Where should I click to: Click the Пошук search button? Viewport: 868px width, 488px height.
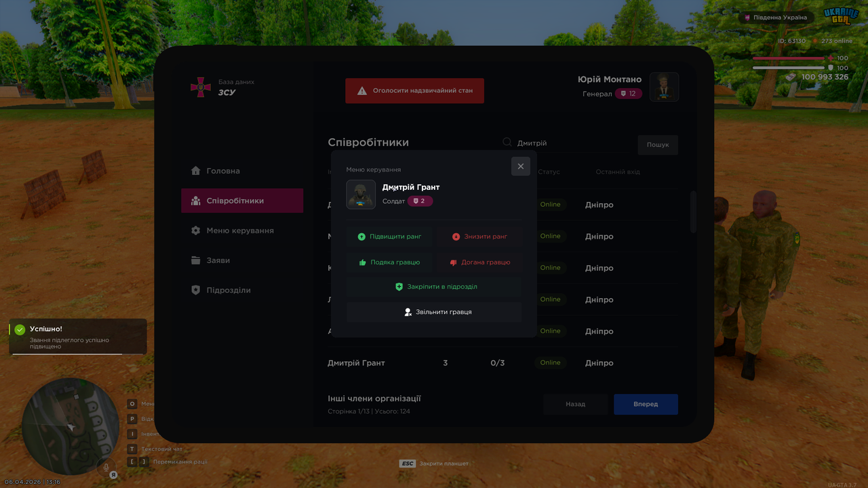[x=658, y=144]
